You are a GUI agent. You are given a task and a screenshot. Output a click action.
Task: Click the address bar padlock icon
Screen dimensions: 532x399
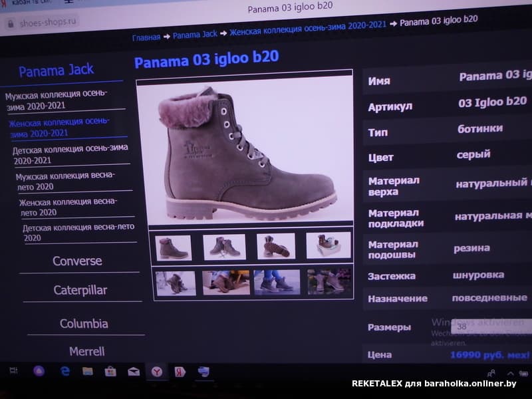pos(11,23)
